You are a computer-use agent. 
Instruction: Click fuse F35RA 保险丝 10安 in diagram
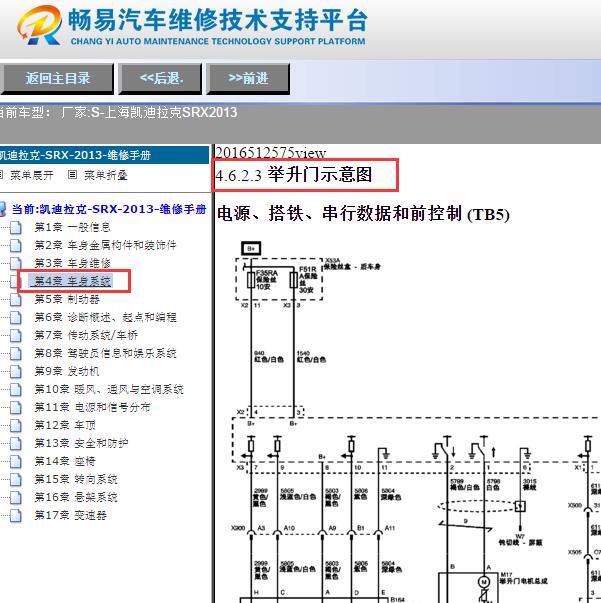[263, 280]
